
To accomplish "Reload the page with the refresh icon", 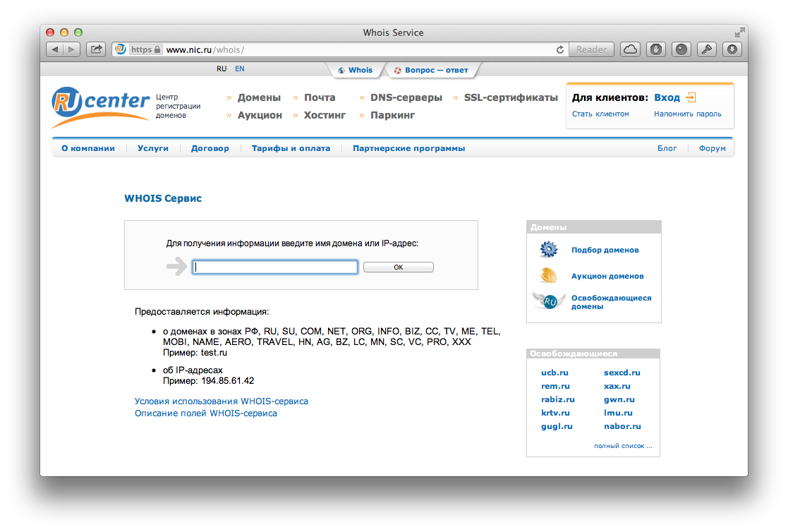I will point(560,49).
